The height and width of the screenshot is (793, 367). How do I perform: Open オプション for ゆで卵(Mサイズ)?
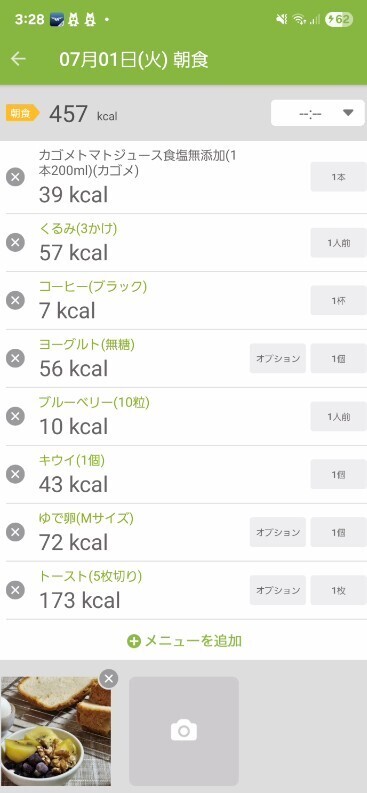[x=278, y=532]
